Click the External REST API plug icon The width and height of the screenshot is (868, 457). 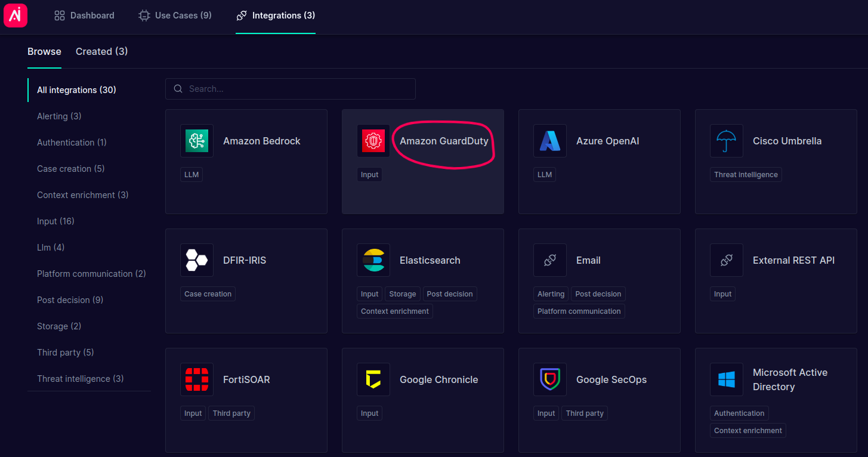[727, 260]
